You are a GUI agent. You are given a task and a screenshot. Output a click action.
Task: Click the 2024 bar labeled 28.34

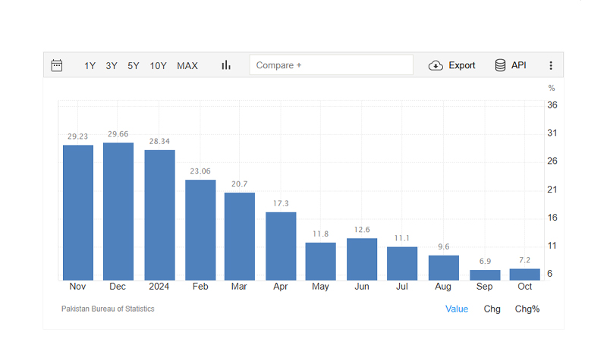coord(160,215)
